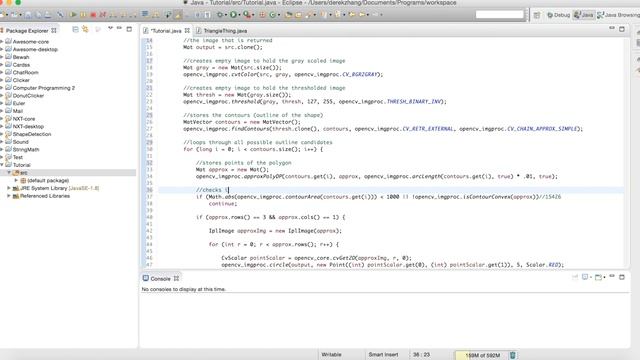The image size is (640, 360).
Task: Minimize the Console view
Action: point(612,276)
